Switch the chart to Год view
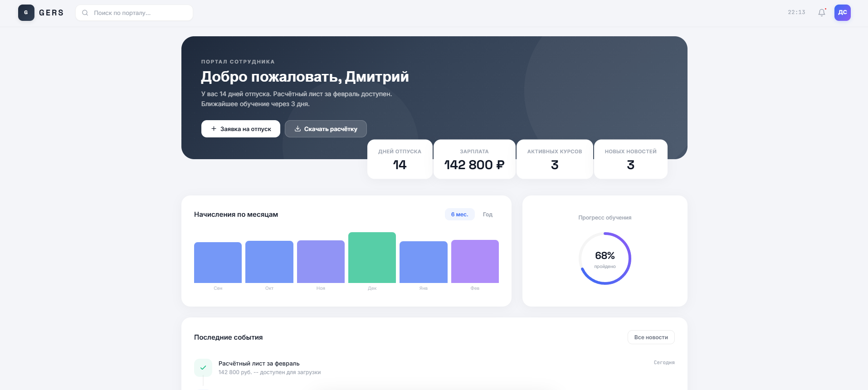The height and width of the screenshot is (390, 868). pos(488,214)
